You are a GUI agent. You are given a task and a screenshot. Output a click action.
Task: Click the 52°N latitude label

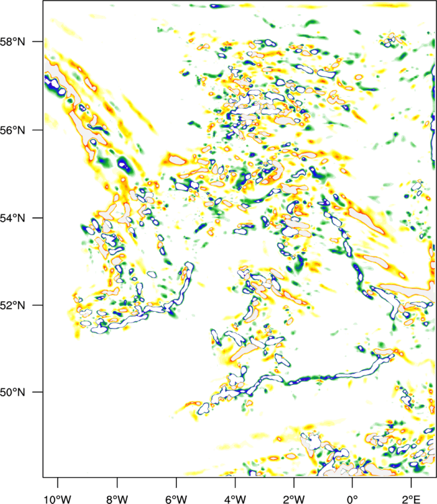pyautogui.click(x=12, y=305)
